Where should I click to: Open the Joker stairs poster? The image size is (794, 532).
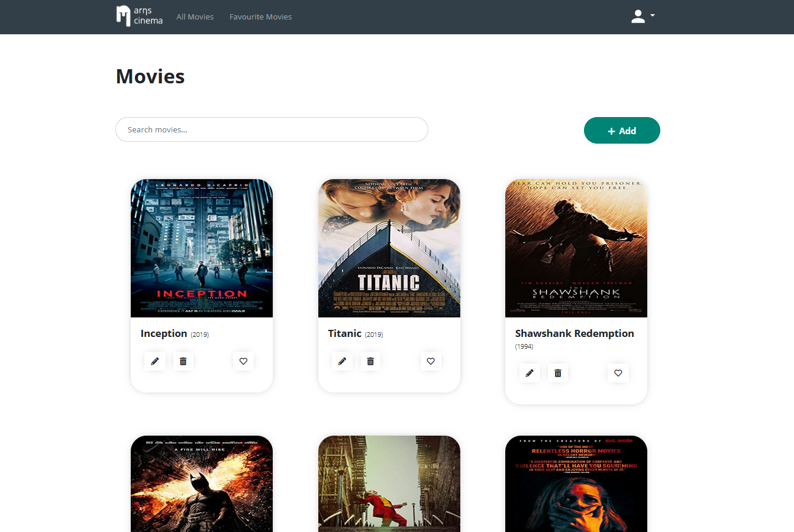point(389,484)
